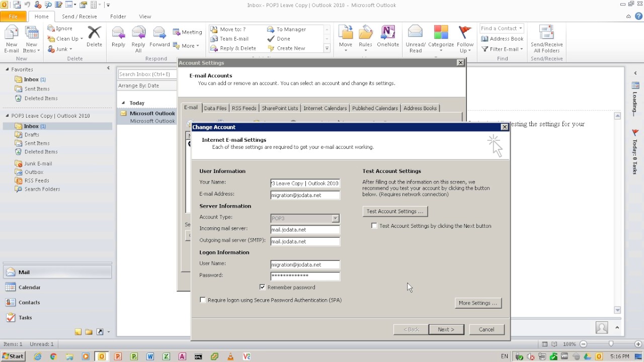Click the Reply icon in the ribbon

click(x=118, y=37)
